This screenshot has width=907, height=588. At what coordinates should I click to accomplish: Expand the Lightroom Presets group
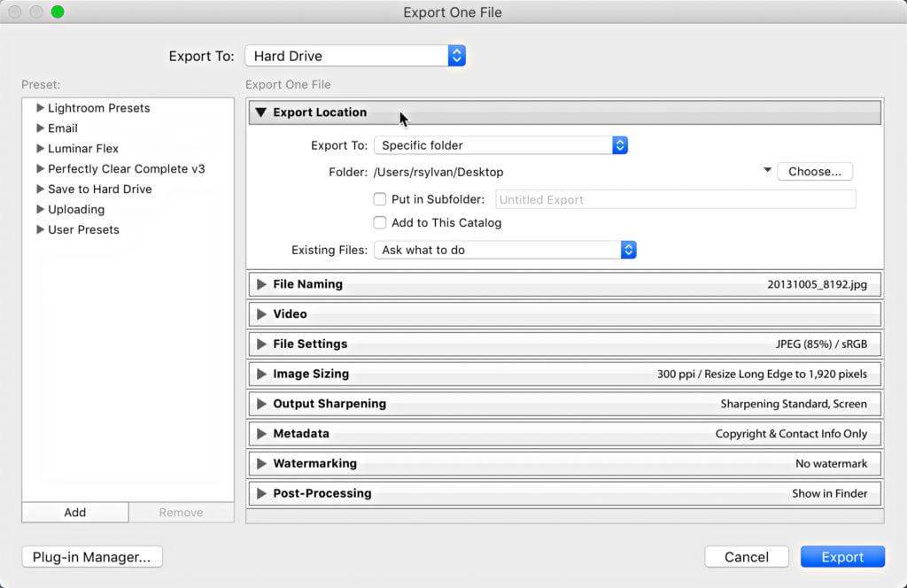pyautogui.click(x=40, y=108)
